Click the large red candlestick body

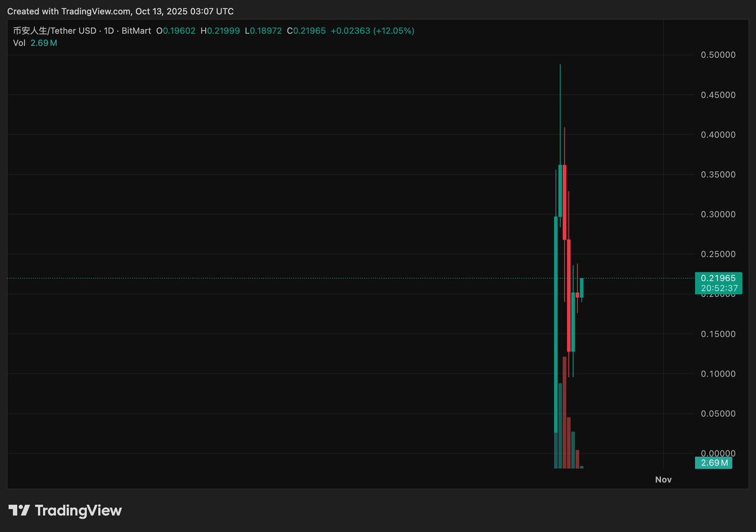pyautogui.click(x=569, y=295)
